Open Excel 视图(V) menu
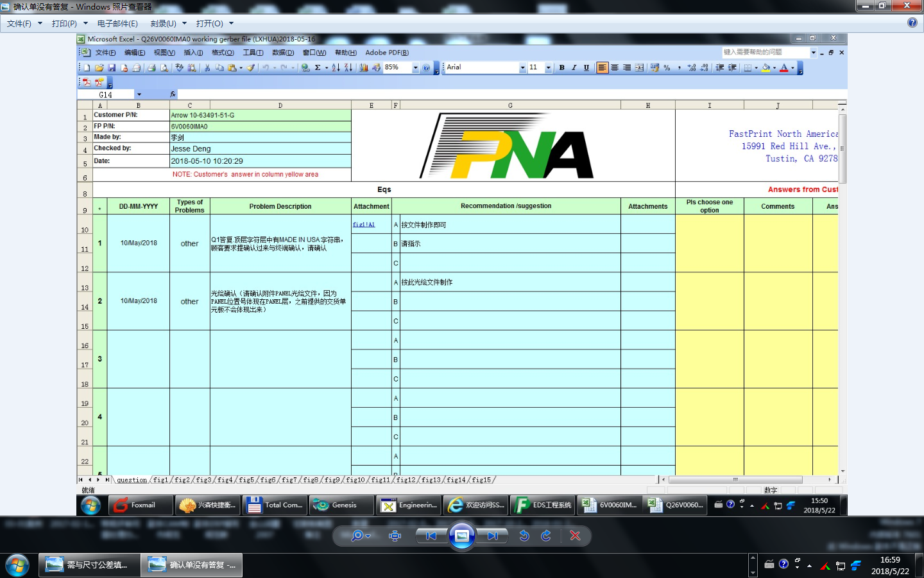 click(164, 53)
